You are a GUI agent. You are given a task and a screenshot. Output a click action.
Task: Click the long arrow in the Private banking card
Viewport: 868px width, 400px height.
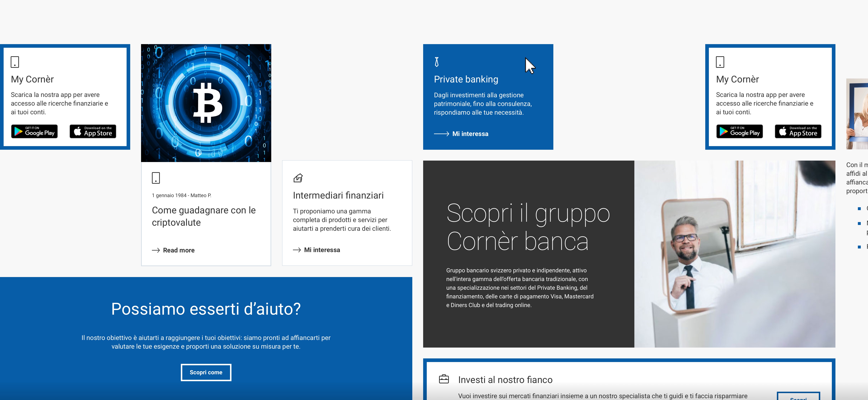point(441,134)
